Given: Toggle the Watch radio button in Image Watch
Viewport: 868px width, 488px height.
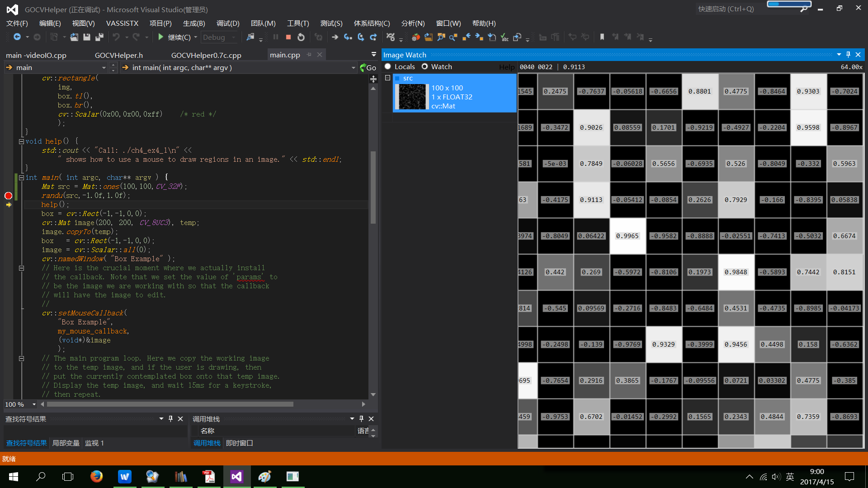Looking at the screenshot, I should click(425, 66).
